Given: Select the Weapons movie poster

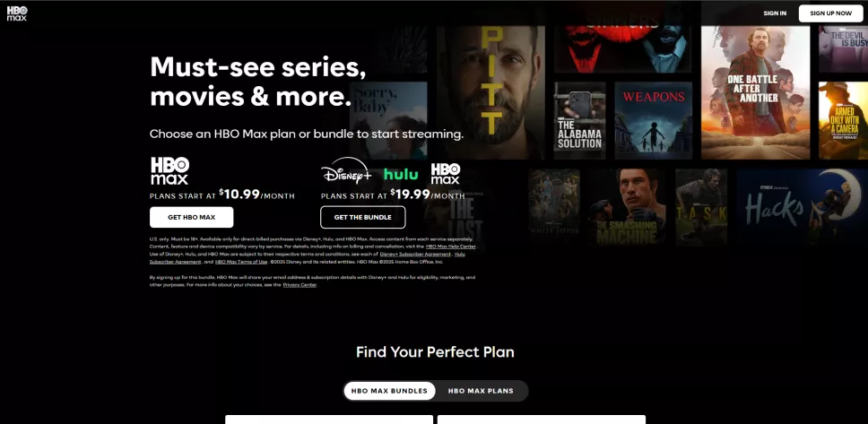Looking at the screenshot, I should click(x=653, y=121).
